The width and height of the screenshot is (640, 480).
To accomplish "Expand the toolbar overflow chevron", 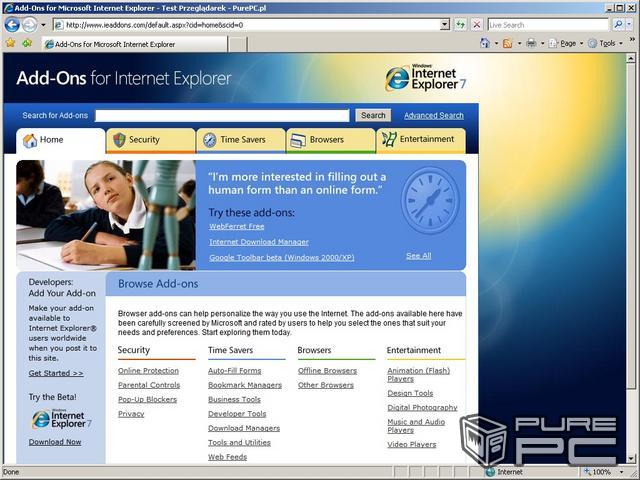I will (632, 40).
